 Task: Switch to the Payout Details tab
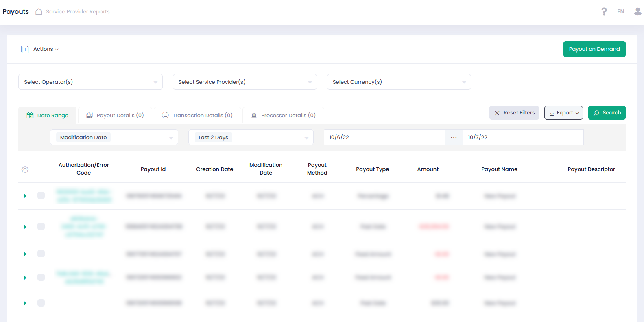click(115, 116)
